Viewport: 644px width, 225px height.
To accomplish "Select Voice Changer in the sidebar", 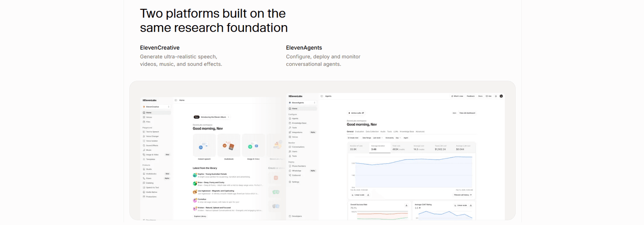I will (x=156, y=136).
